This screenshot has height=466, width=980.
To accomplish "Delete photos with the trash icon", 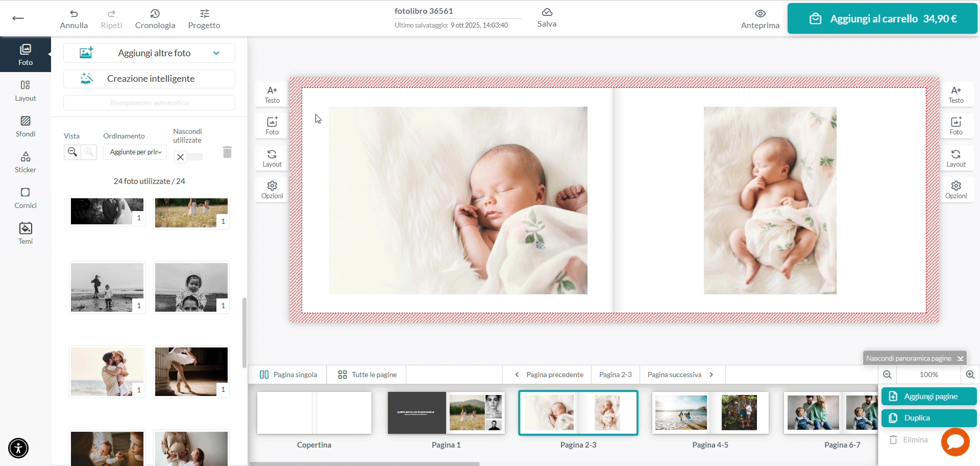I will [x=227, y=152].
